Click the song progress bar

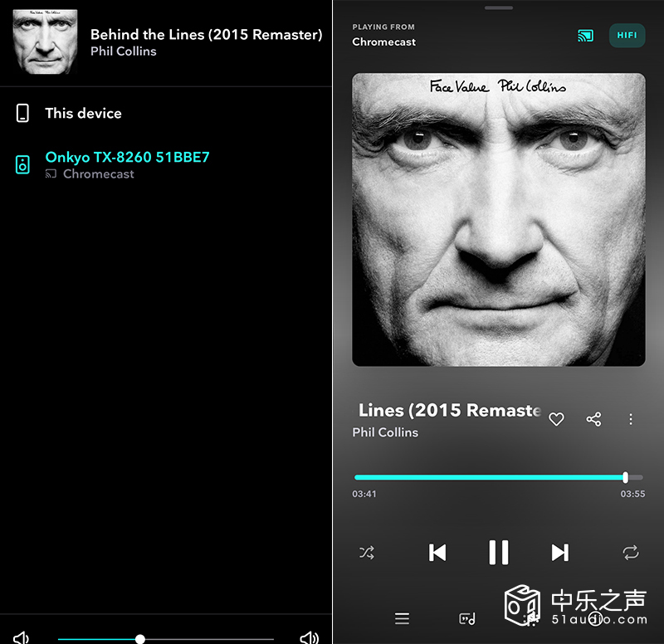click(499, 477)
